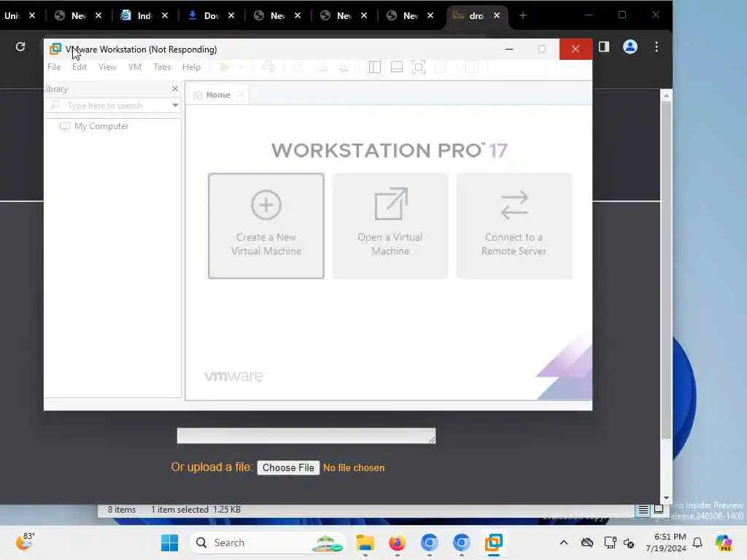
Task: Click the OneDrive cloud tray icon
Action: coord(587,542)
